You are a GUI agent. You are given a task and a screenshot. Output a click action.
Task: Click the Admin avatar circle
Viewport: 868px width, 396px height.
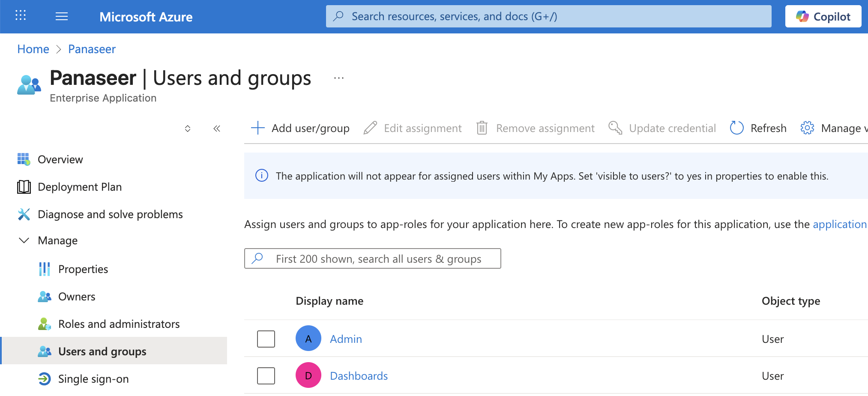tap(308, 339)
